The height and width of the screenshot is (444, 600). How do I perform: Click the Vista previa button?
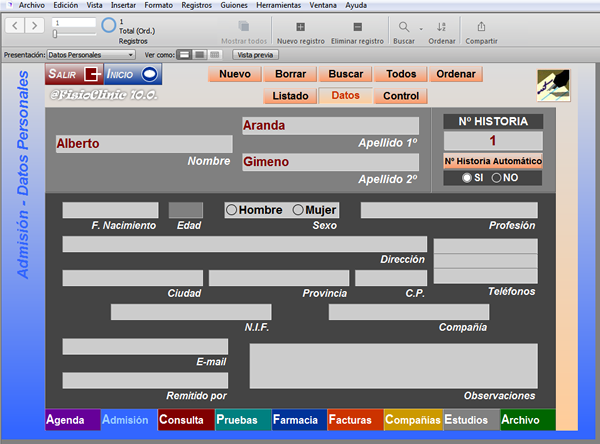[x=255, y=55]
